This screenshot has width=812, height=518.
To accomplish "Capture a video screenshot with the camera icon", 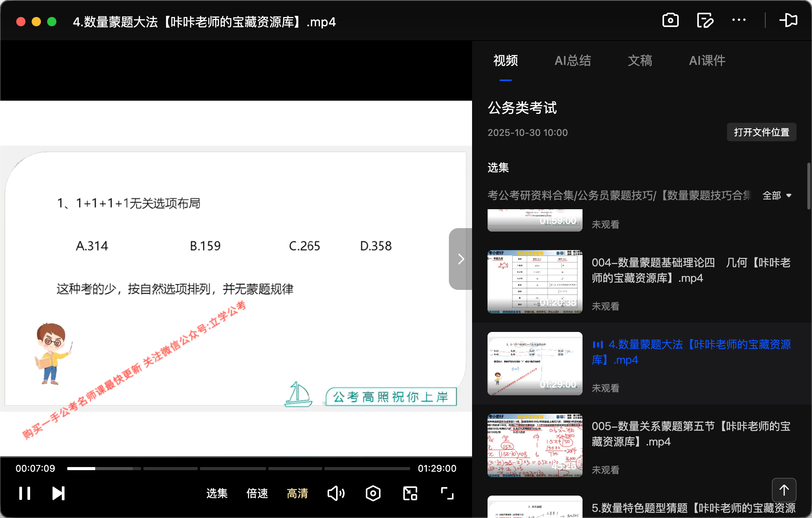I will [x=671, y=20].
